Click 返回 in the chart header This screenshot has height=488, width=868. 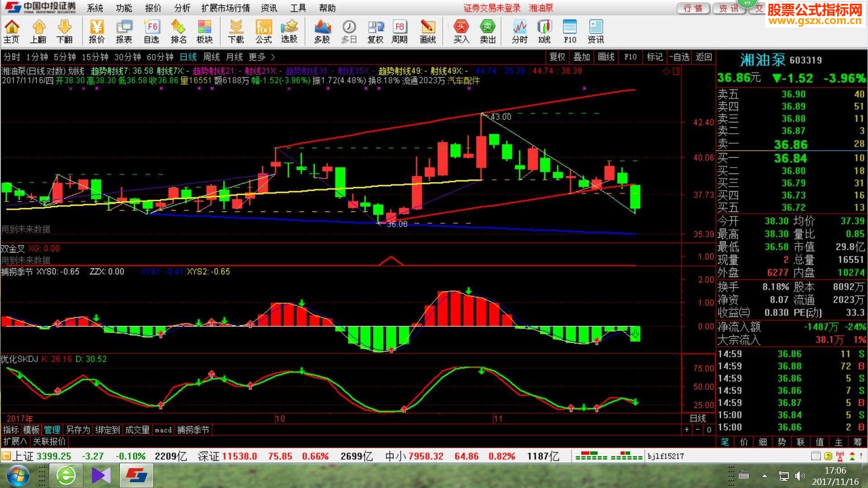point(704,57)
